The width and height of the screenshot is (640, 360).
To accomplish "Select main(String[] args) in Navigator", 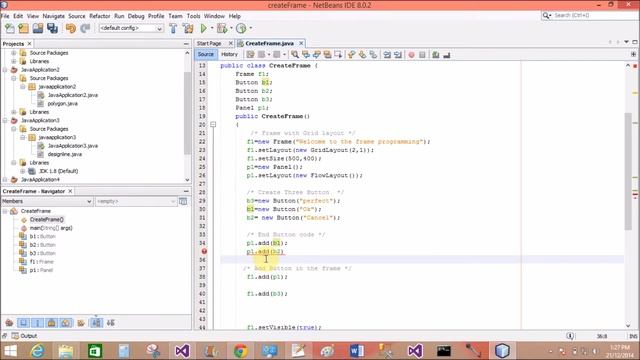I will tap(51, 228).
